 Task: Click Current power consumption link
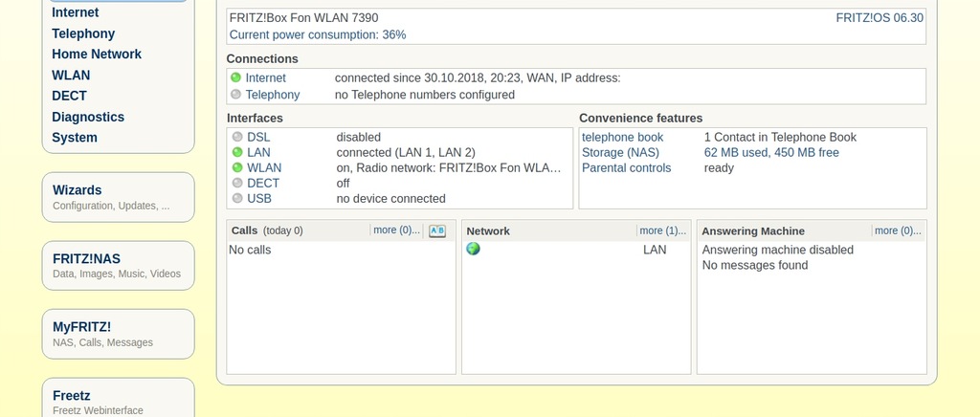[x=318, y=35]
